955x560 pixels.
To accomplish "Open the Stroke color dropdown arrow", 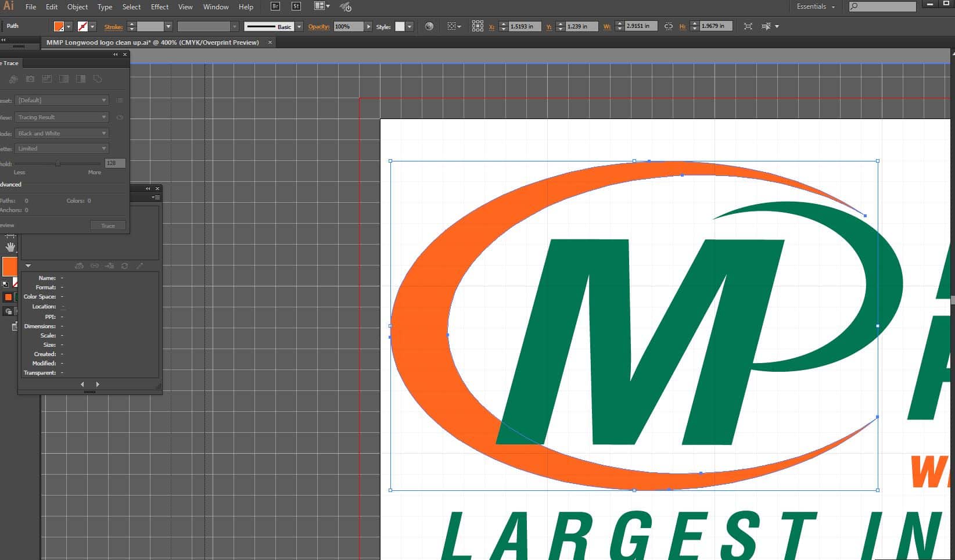I will [x=92, y=27].
